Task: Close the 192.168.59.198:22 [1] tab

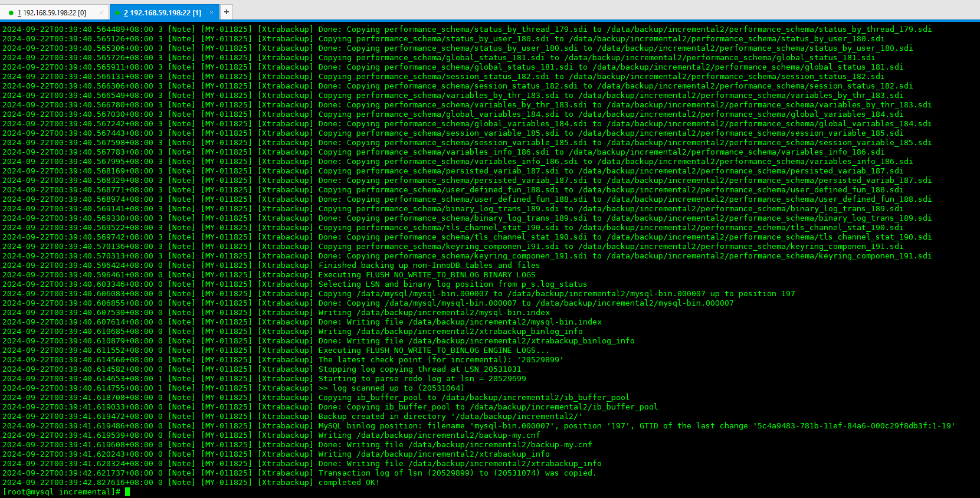Action: coord(211,12)
